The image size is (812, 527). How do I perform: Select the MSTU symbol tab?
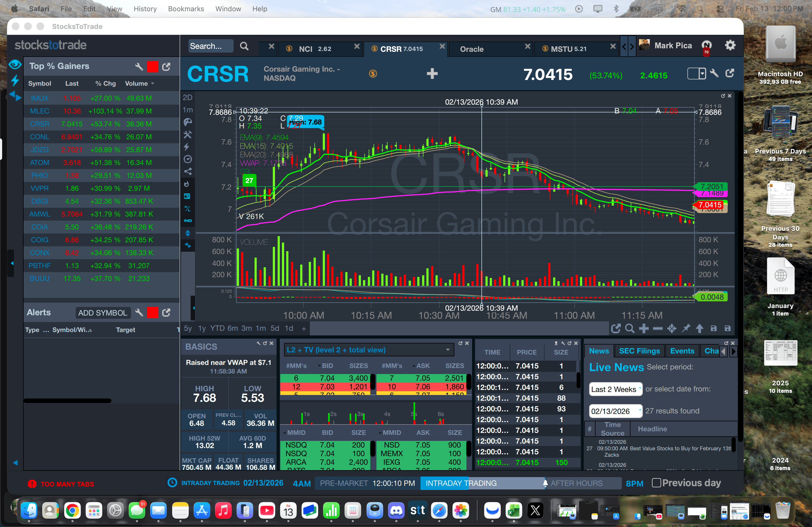568,49
